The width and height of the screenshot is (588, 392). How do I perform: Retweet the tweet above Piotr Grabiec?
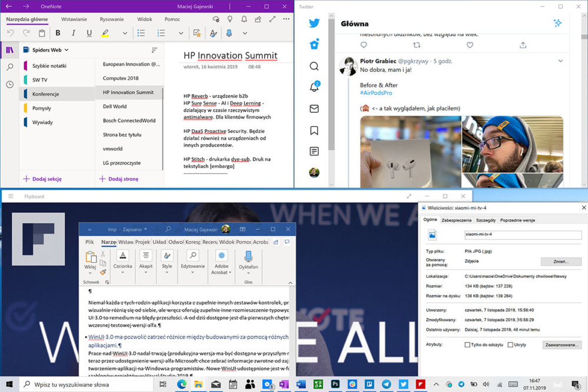pyautogui.click(x=417, y=45)
